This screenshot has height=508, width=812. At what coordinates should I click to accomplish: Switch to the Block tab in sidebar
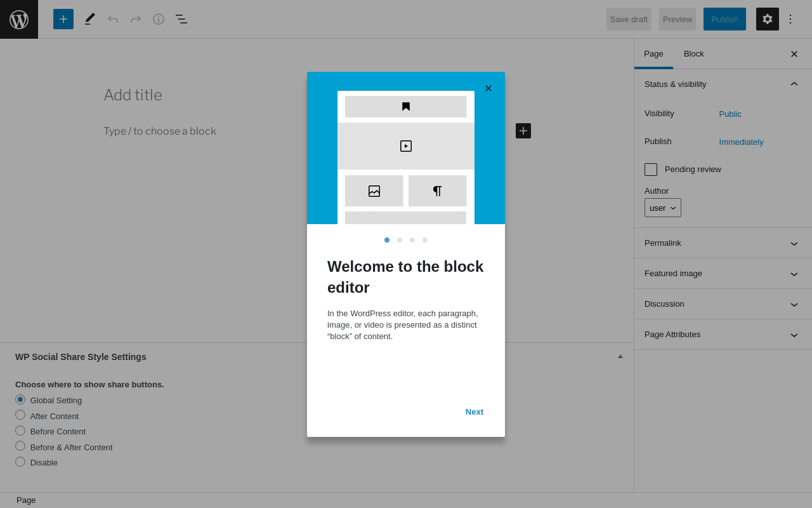pyautogui.click(x=694, y=54)
